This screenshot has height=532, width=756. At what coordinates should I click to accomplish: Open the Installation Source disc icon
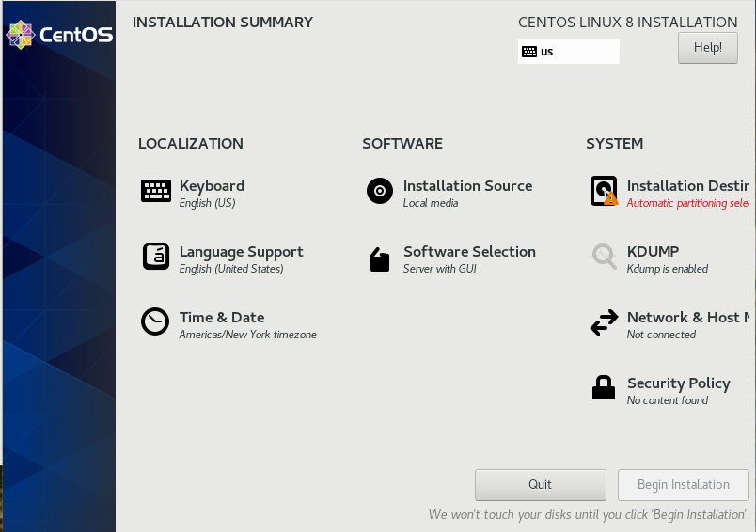(380, 191)
